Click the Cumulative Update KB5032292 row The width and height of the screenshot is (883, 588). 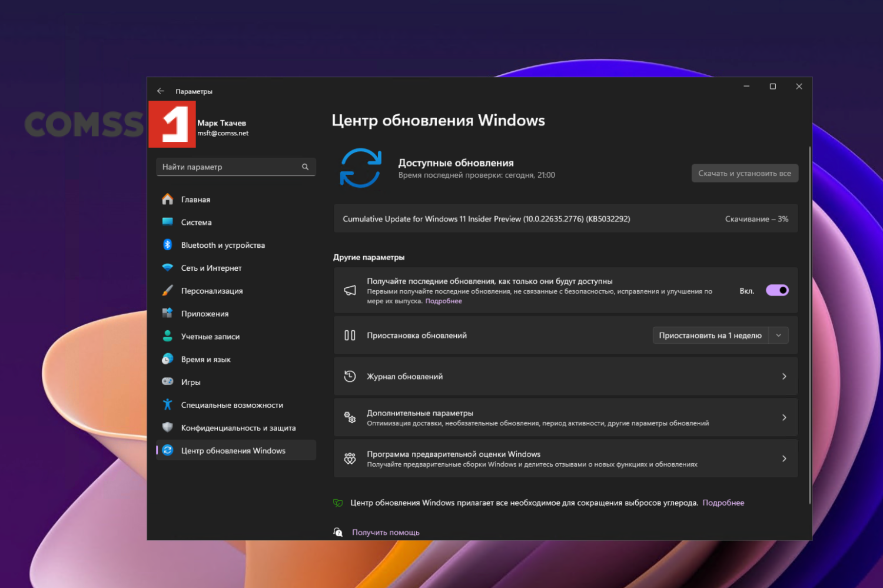pos(566,218)
